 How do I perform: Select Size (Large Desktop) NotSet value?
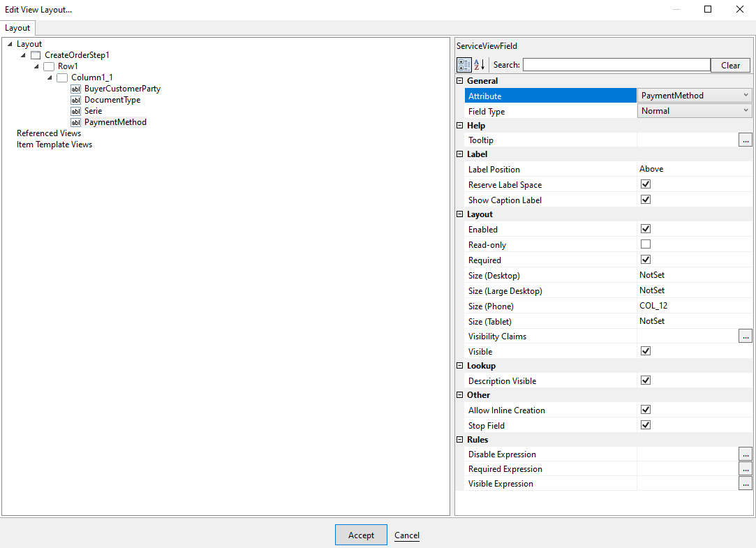(652, 290)
